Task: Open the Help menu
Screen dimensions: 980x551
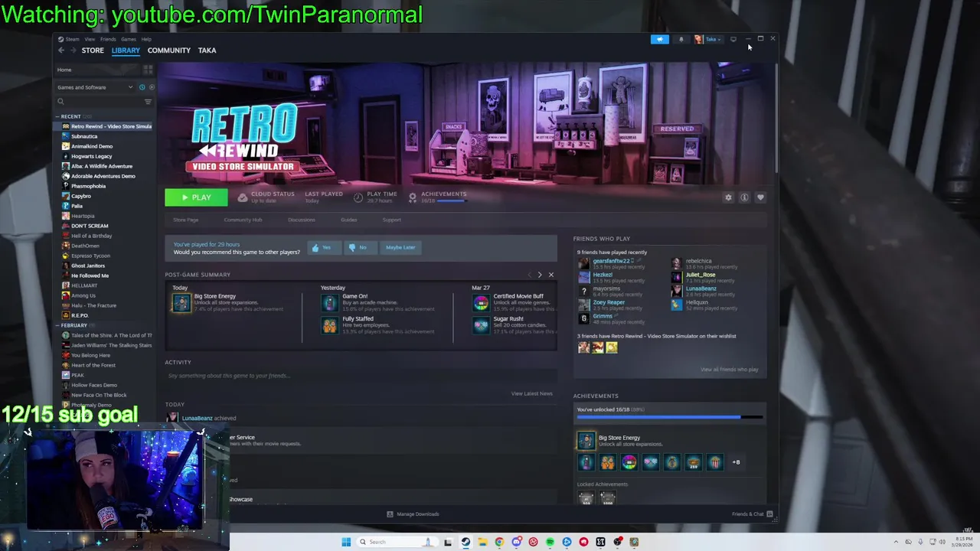Action: tap(146, 39)
